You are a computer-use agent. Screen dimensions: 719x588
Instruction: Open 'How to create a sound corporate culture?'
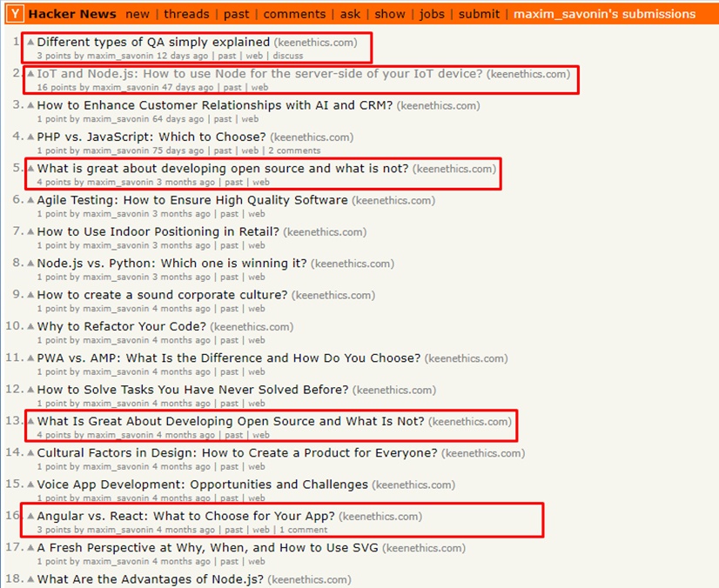coord(162,295)
